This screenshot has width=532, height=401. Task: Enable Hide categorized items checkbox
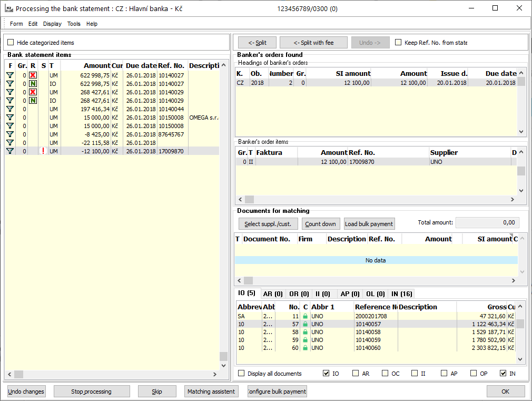coord(11,43)
